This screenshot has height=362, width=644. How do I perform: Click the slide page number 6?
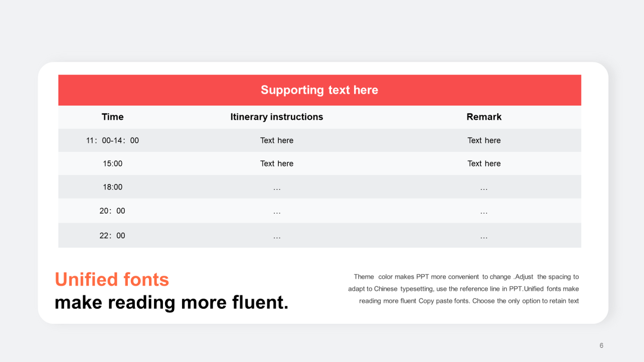click(601, 345)
